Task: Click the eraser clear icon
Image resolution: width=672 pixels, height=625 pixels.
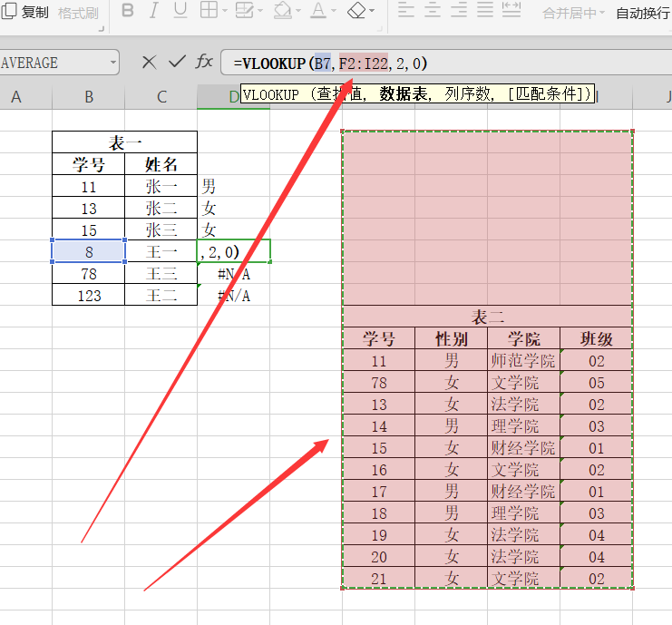Action: coord(356,10)
